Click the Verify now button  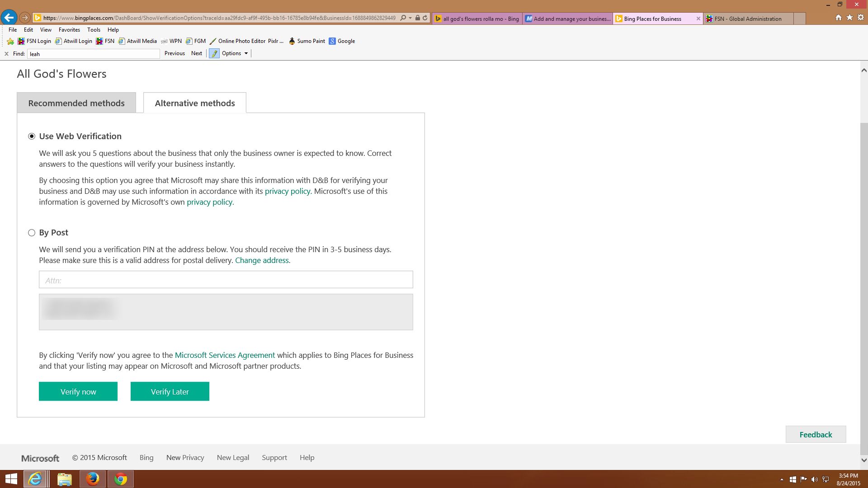coord(78,391)
